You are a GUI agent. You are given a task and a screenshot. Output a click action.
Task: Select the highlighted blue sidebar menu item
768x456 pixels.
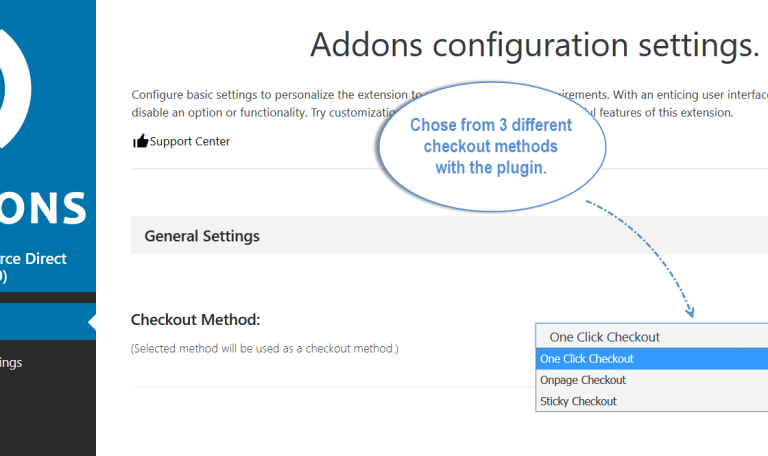(x=48, y=322)
